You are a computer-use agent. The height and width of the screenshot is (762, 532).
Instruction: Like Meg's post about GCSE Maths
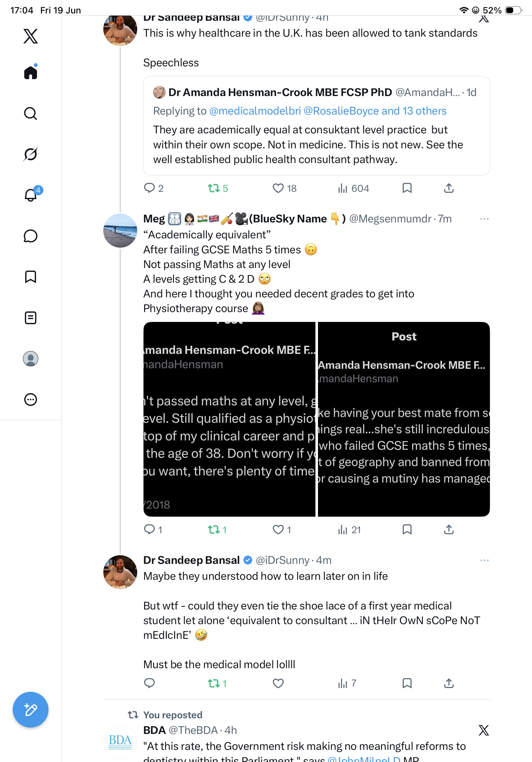tap(278, 530)
